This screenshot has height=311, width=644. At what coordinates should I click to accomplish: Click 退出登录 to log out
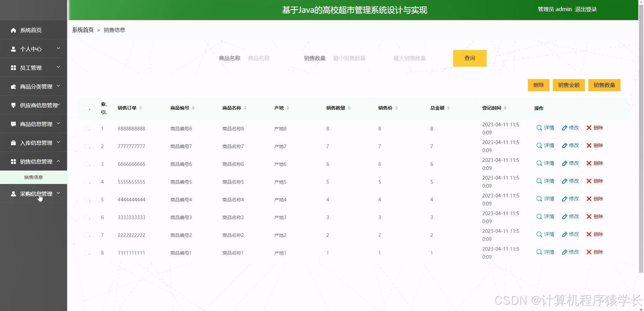click(x=586, y=9)
